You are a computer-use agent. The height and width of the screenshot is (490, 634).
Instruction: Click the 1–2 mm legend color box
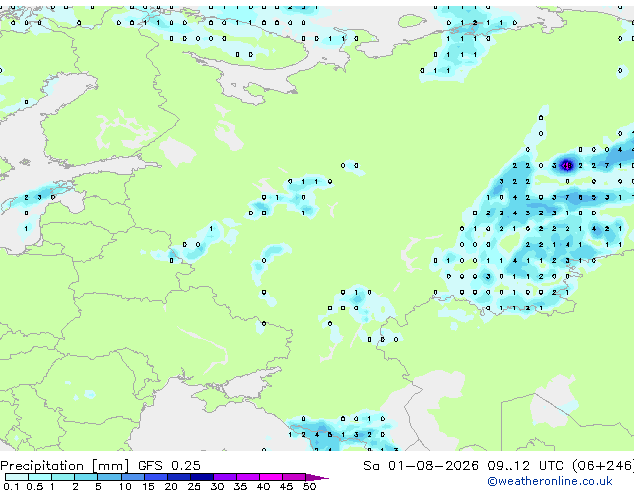(63, 477)
